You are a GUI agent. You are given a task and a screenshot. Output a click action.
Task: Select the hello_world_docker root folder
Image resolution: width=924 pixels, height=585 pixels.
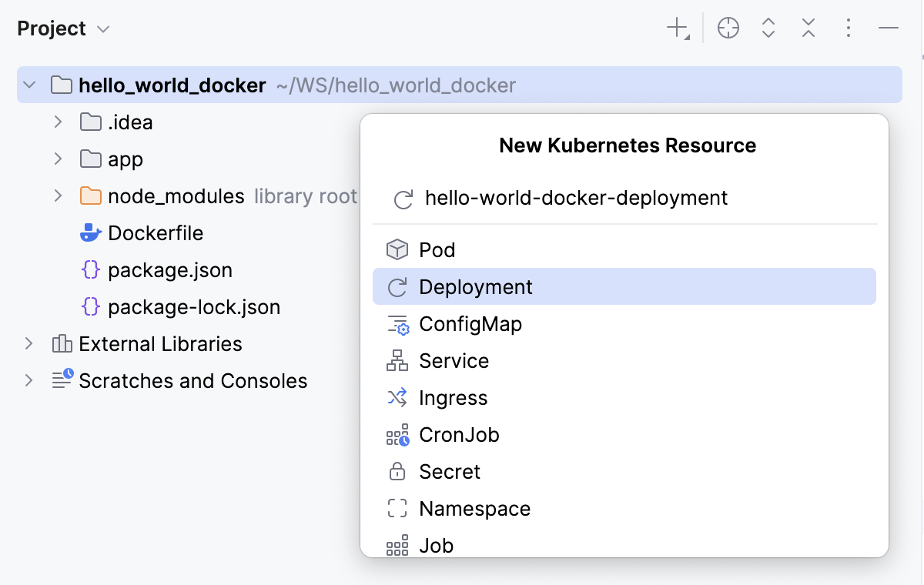459,85
